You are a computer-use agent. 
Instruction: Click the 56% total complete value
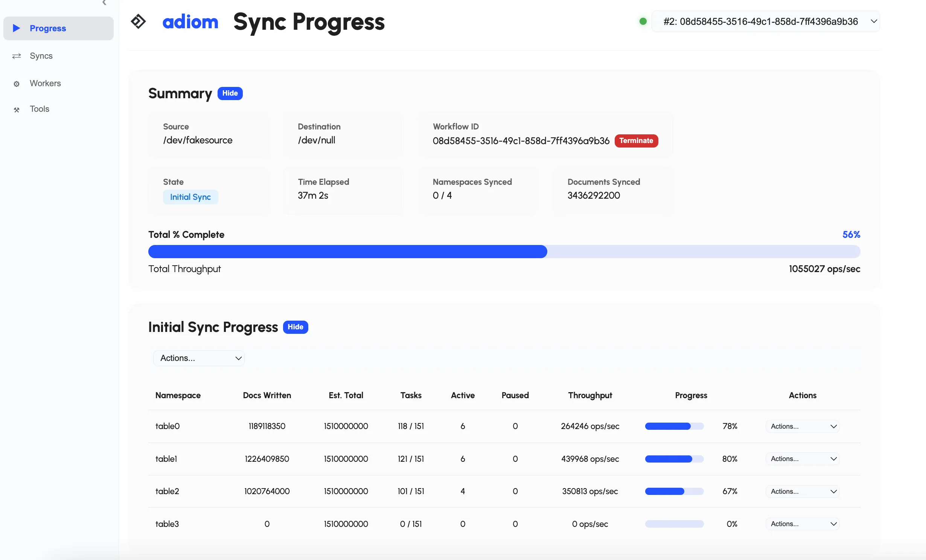(x=851, y=235)
